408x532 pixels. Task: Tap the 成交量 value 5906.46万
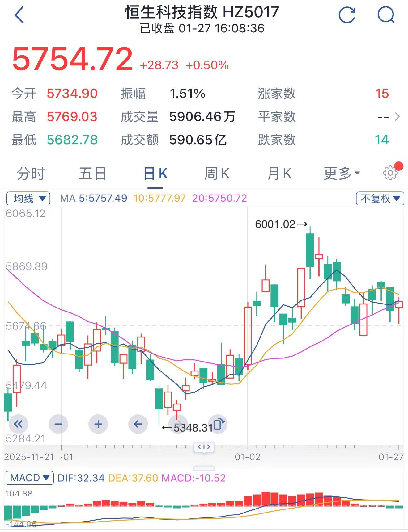pyautogui.click(x=202, y=117)
